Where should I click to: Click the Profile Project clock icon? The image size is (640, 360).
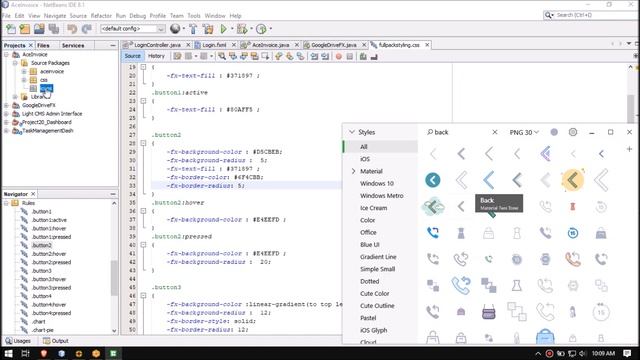[x=261, y=29]
